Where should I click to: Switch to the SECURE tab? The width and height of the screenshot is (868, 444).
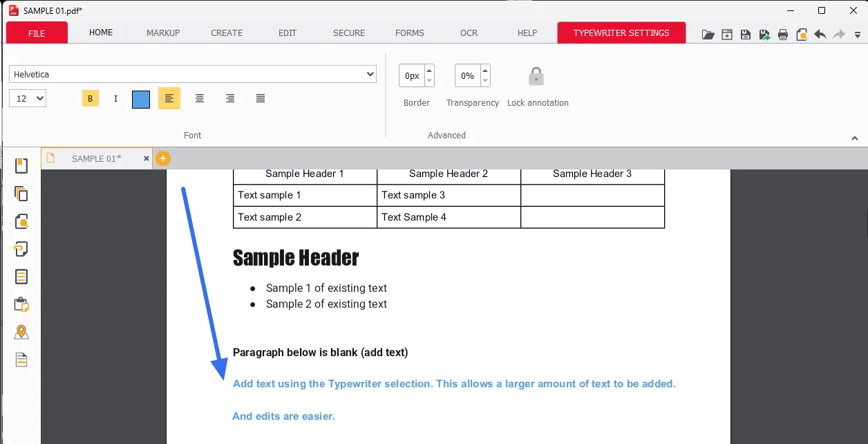[349, 33]
